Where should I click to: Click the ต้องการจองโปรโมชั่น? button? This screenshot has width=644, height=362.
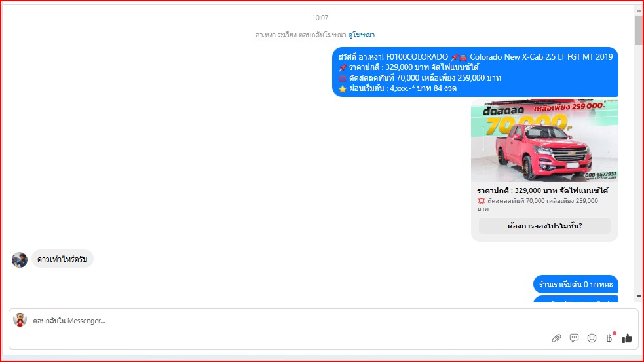coord(544,226)
